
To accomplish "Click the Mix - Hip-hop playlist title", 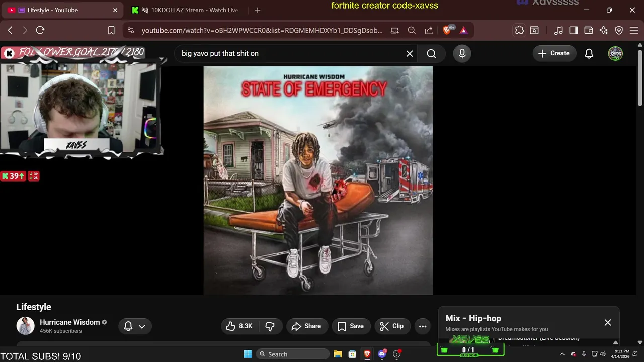I will pyautogui.click(x=473, y=318).
